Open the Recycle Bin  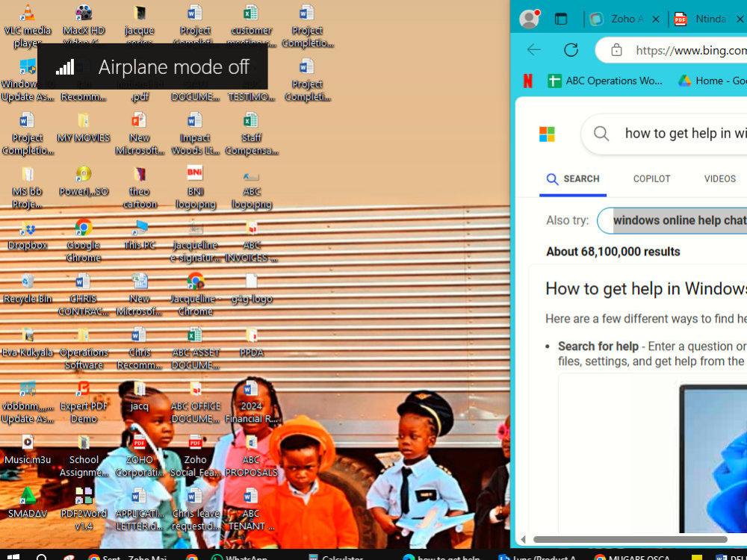pyautogui.click(x=28, y=289)
